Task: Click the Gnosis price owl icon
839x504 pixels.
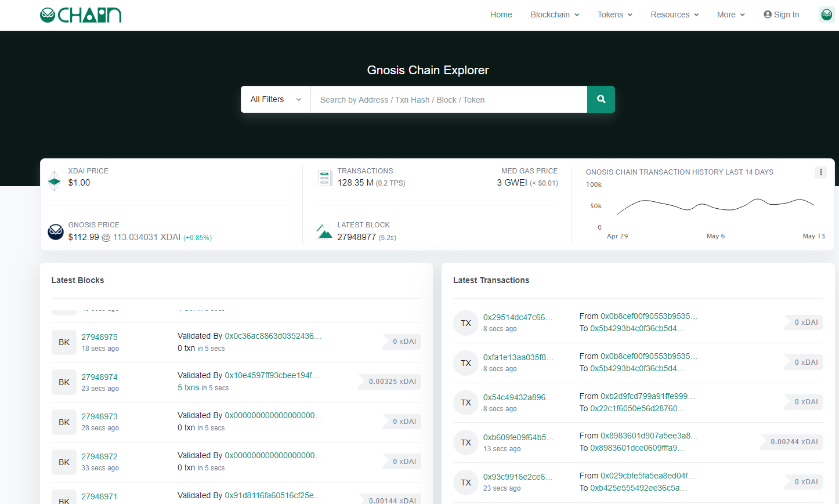Action: [x=56, y=232]
